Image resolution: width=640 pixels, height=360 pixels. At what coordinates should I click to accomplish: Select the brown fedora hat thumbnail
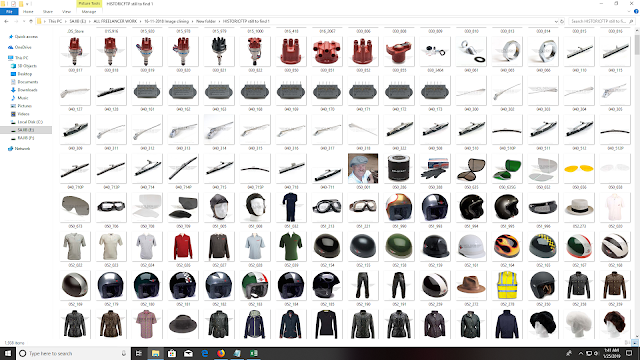[471, 285]
